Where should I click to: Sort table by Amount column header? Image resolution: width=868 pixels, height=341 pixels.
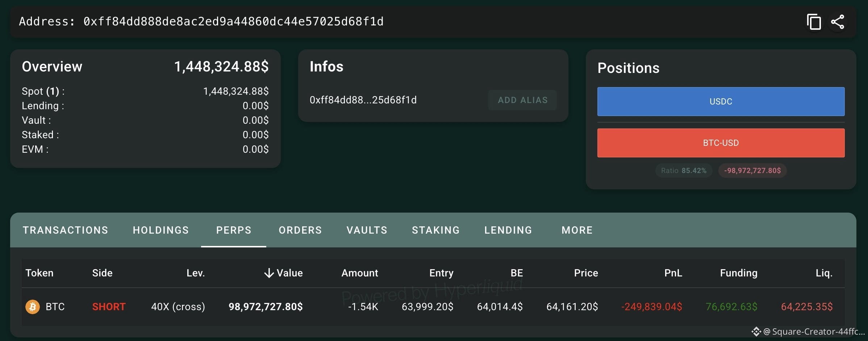click(x=360, y=273)
